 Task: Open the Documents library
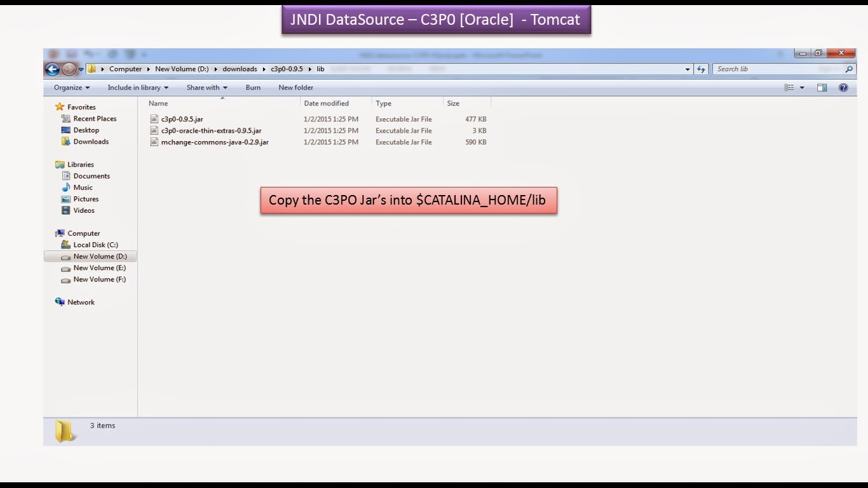92,176
